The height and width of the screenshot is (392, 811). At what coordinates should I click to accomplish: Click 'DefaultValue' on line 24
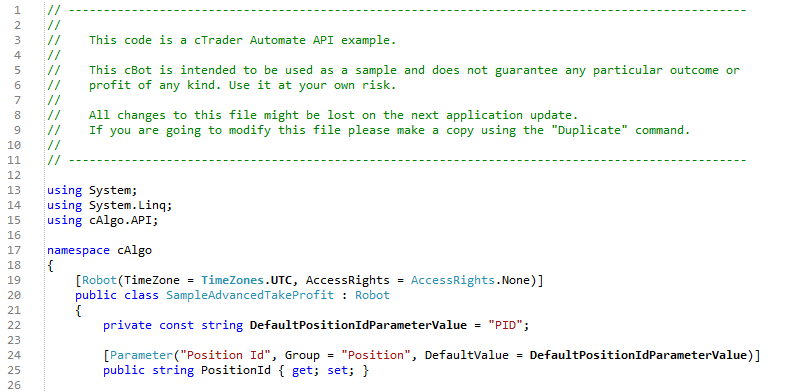(x=467, y=355)
